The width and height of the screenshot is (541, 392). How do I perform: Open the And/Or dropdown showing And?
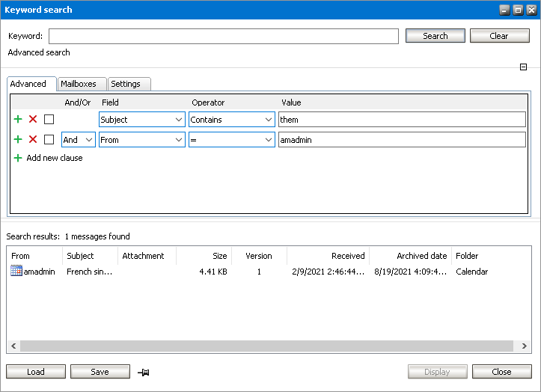[x=79, y=139]
